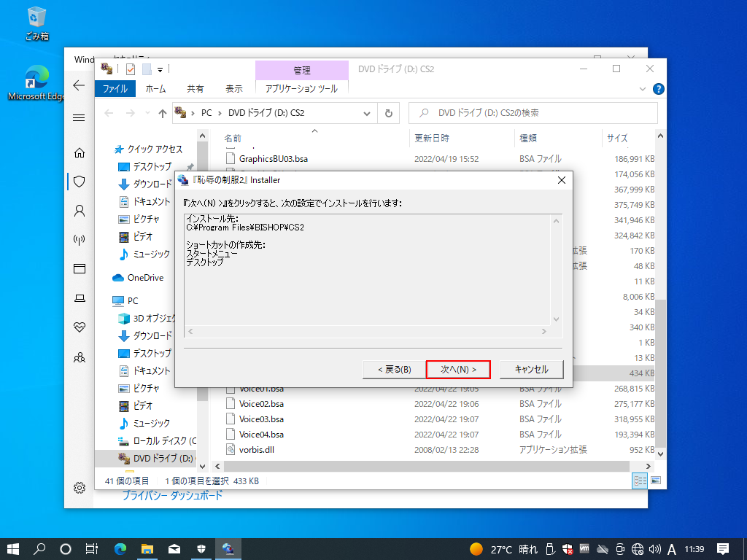Switch to details view layout icon
This screenshot has width=747, height=560.
pyautogui.click(x=640, y=481)
